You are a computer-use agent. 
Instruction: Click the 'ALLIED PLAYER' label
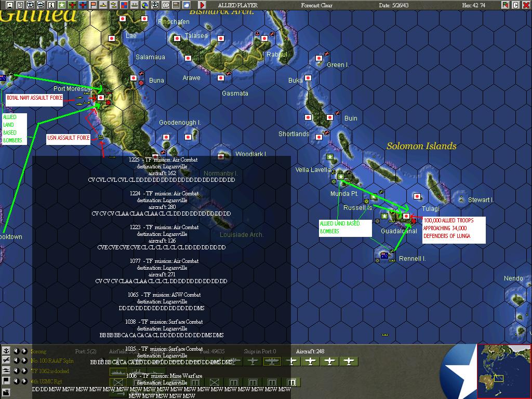point(237,5)
